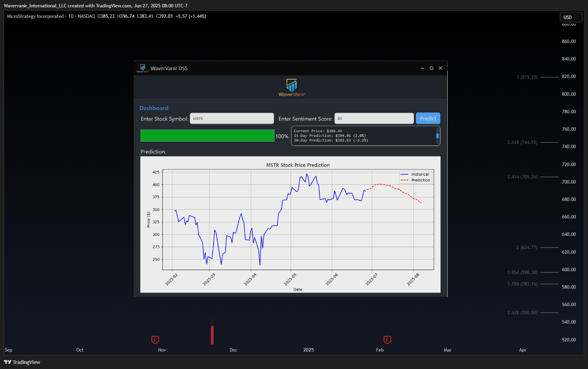Click the red candle on the chart

[212, 334]
